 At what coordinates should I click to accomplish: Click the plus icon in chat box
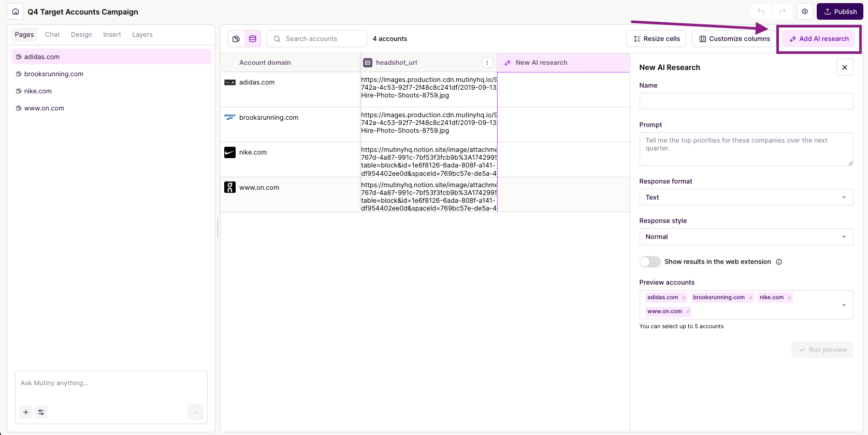point(26,412)
